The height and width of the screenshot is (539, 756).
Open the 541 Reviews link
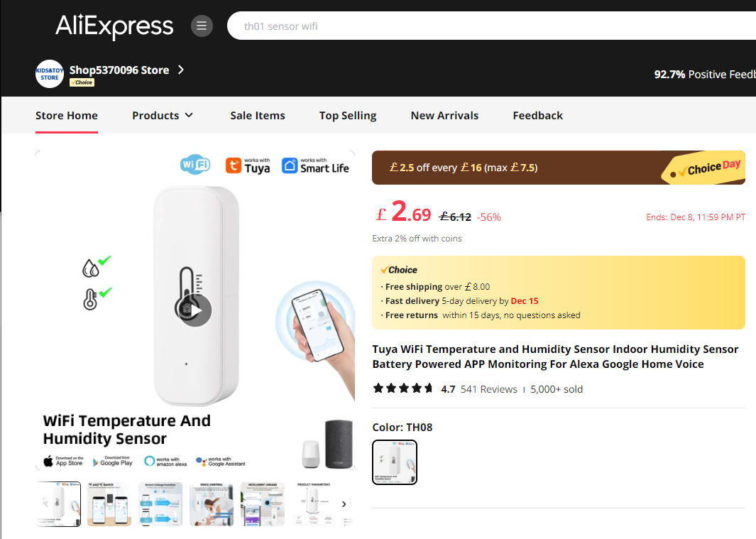(488, 389)
